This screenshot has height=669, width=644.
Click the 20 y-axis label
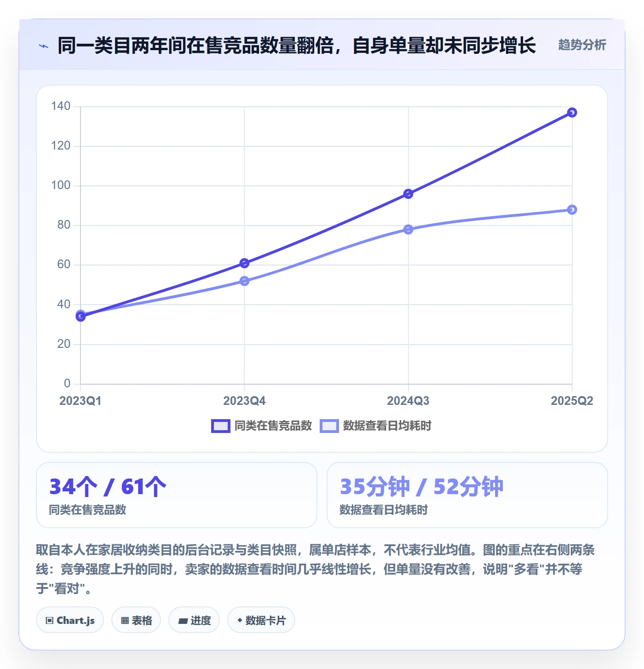click(x=64, y=344)
